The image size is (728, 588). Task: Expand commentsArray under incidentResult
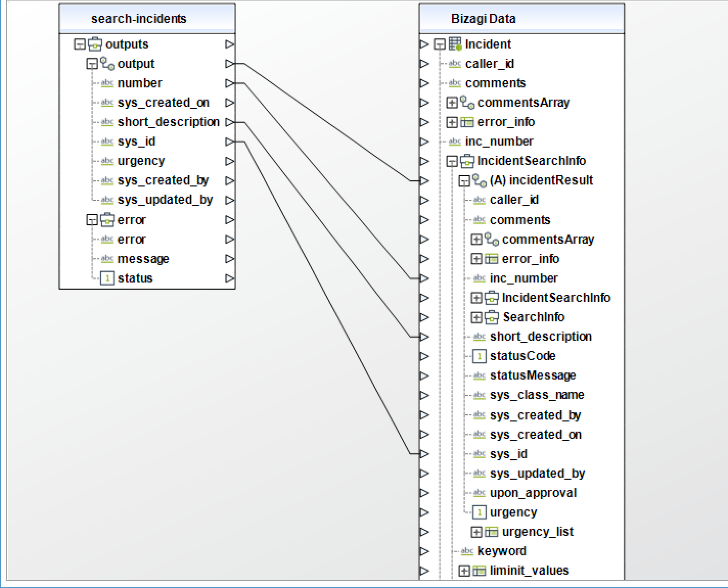476,239
